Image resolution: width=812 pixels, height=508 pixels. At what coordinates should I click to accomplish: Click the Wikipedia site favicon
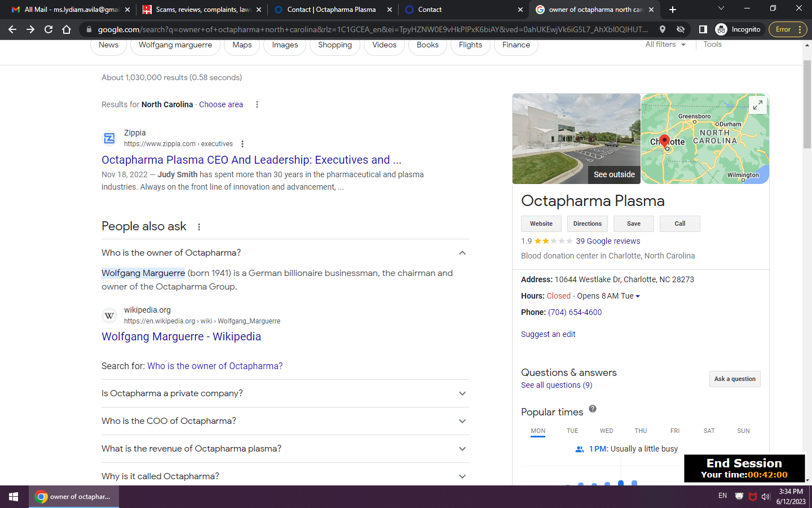[109, 316]
